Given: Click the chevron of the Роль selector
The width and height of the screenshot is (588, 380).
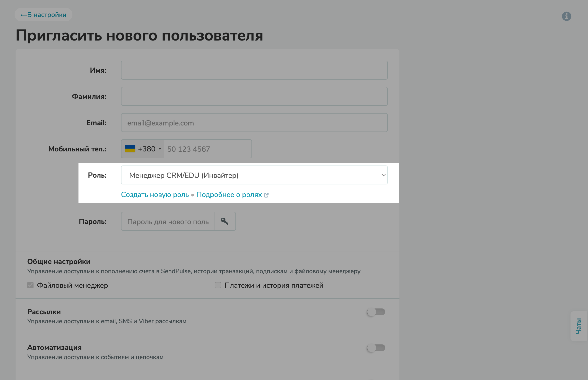Looking at the screenshot, I should [x=383, y=175].
